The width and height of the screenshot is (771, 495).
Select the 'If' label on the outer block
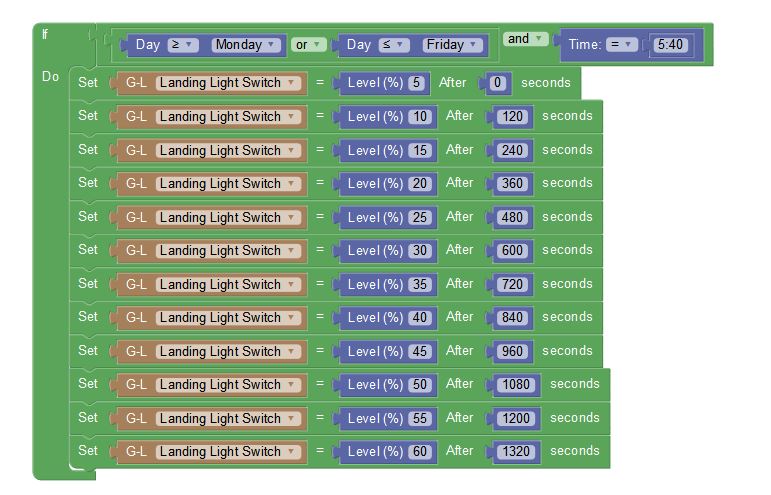44,34
